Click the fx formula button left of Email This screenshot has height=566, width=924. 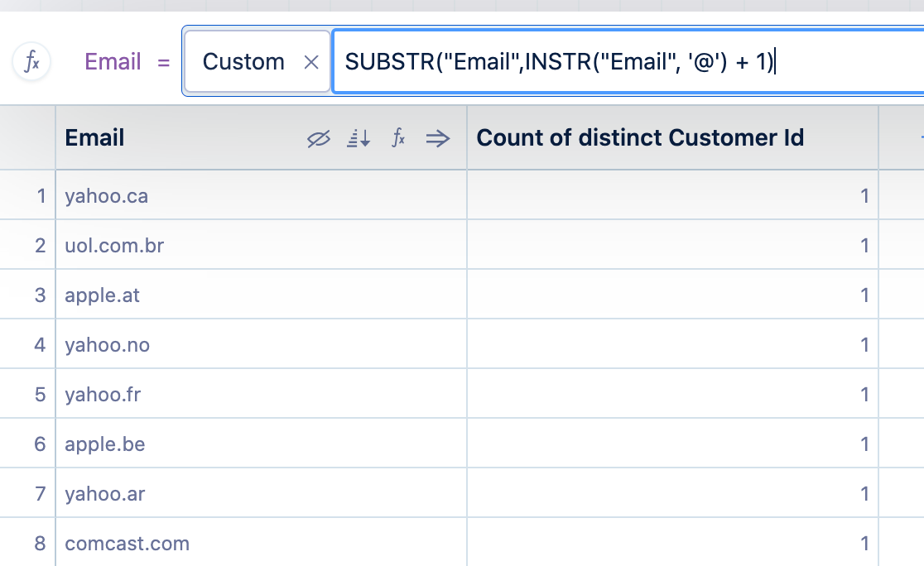coord(31,61)
